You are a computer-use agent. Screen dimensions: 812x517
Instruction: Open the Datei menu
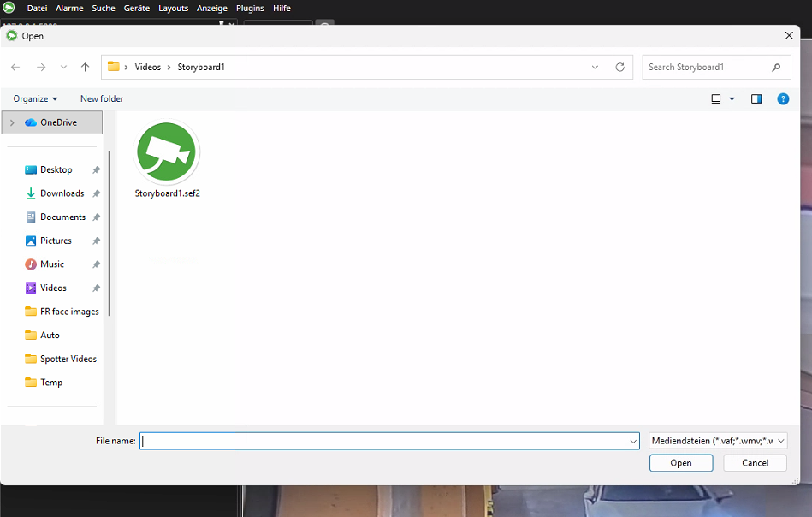pos(37,9)
